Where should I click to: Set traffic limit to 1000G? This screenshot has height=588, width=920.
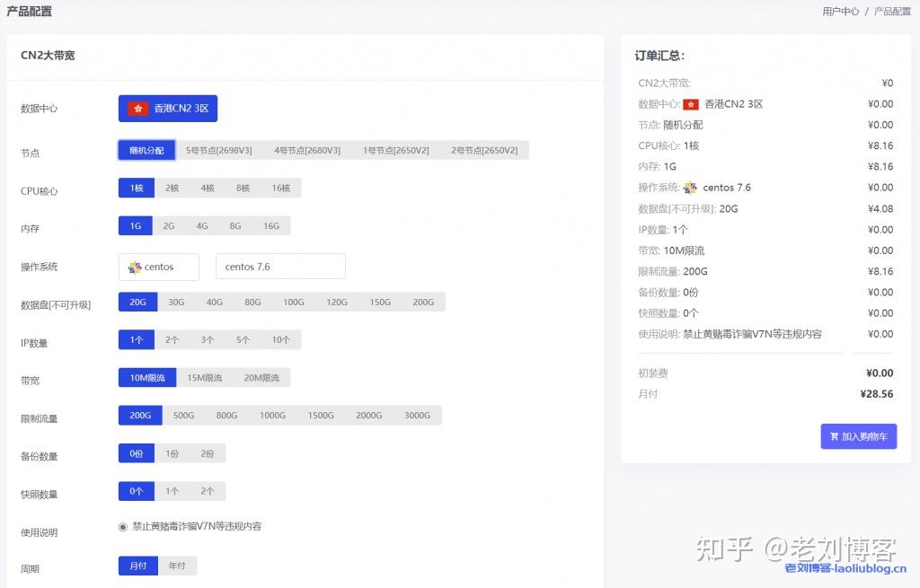pos(272,415)
